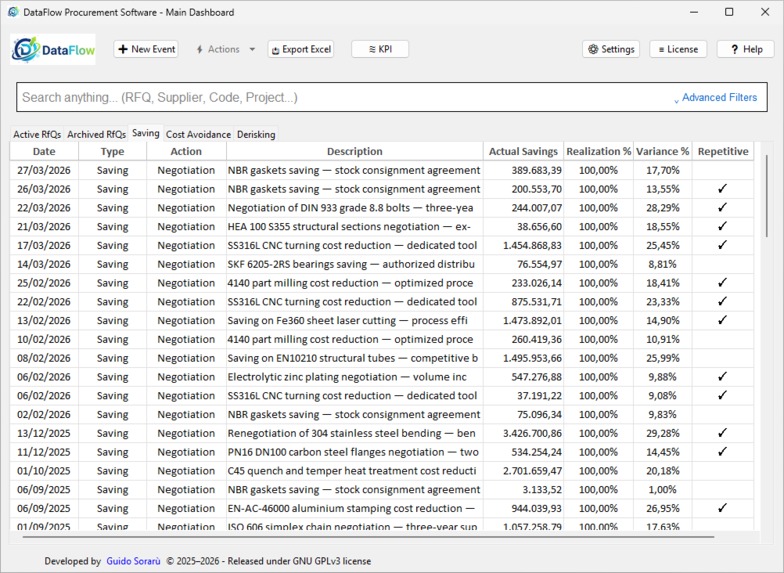Select 'C45 quench and temper heat treatment' cell
Image resolution: width=784 pixels, height=573 pixels.
(354, 470)
